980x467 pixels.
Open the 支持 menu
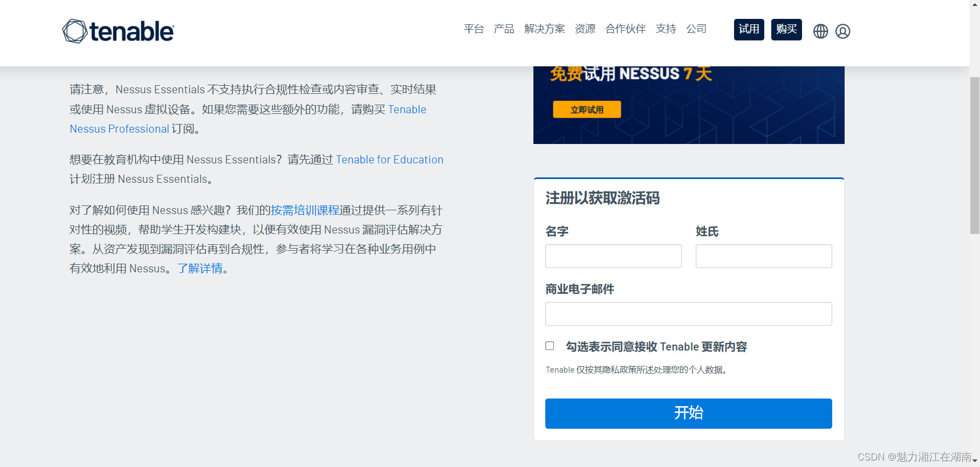click(x=666, y=29)
